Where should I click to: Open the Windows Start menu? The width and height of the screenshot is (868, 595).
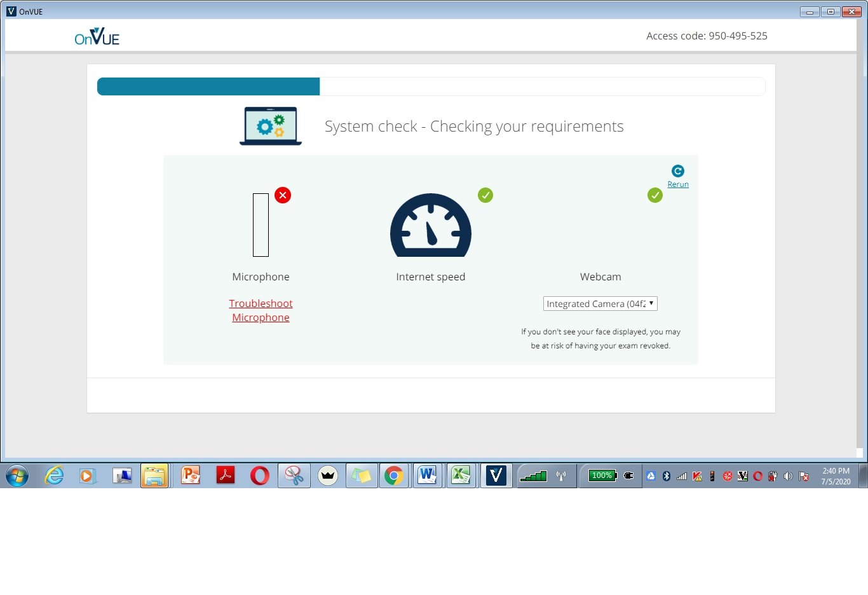17,475
